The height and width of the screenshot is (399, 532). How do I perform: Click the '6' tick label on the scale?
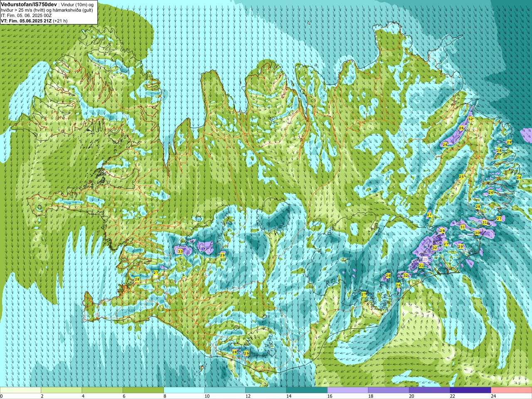124,396
